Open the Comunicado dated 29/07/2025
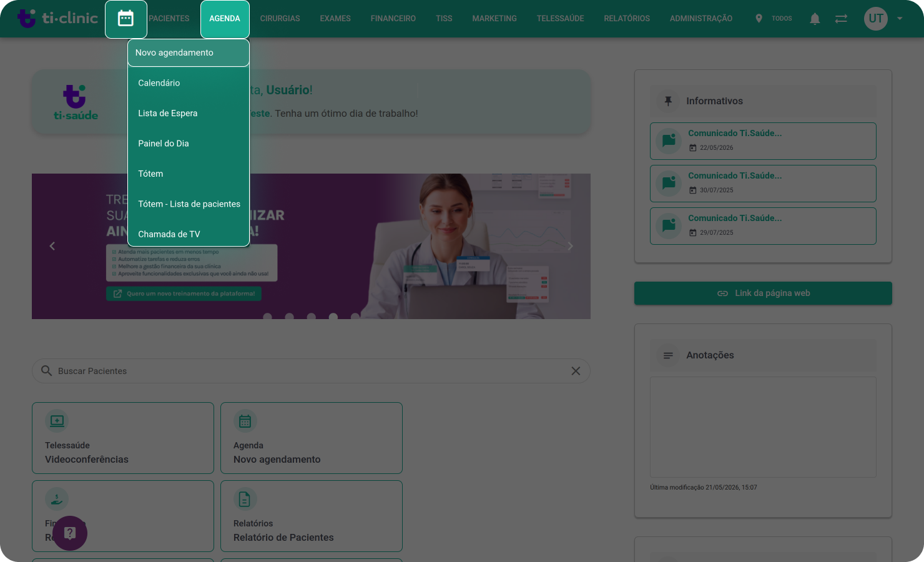924x562 pixels. 763,226
